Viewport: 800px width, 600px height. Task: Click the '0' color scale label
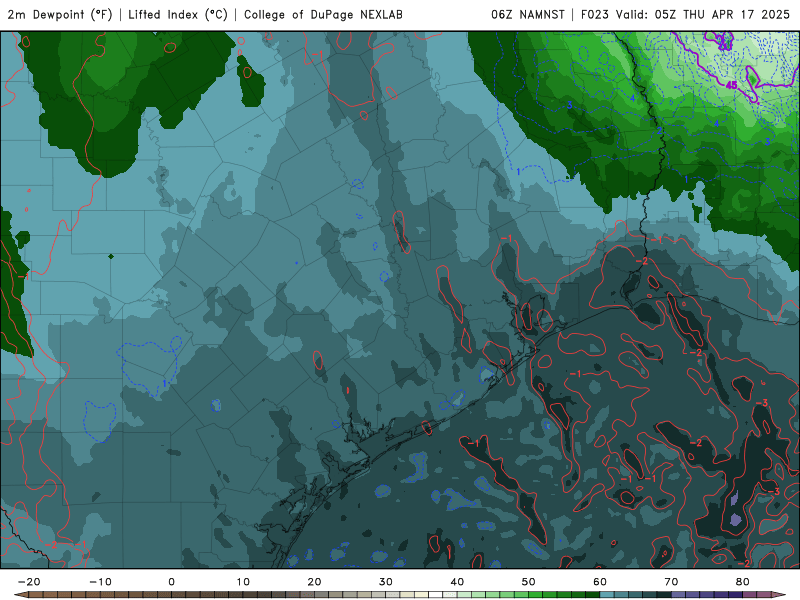pos(171,582)
